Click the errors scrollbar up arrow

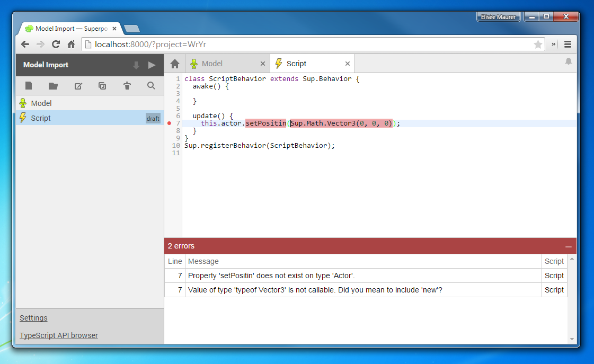(x=572, y=259)
